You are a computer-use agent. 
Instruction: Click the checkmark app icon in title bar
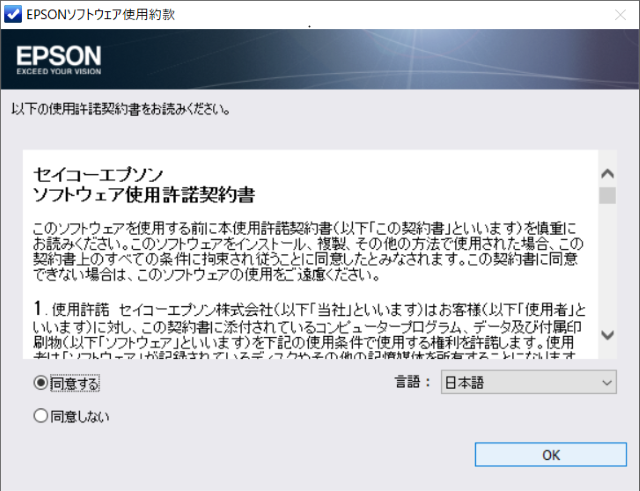(x=12, y=14)
